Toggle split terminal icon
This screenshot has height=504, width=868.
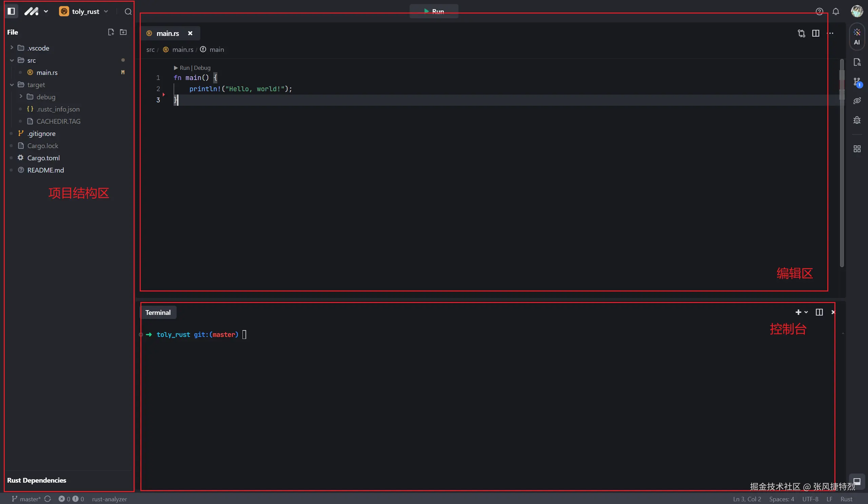pos(819,312)
